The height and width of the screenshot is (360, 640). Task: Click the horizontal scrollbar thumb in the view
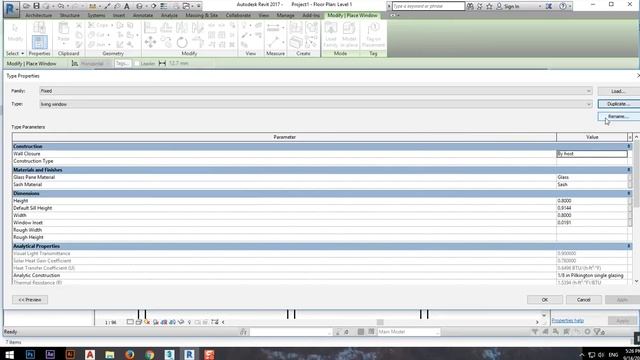coord(380,322)
